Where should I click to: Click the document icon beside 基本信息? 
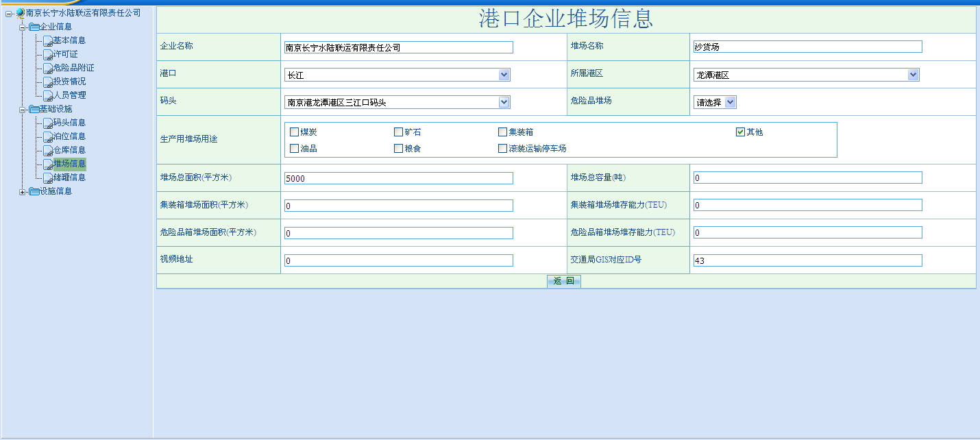coord(48,41)
